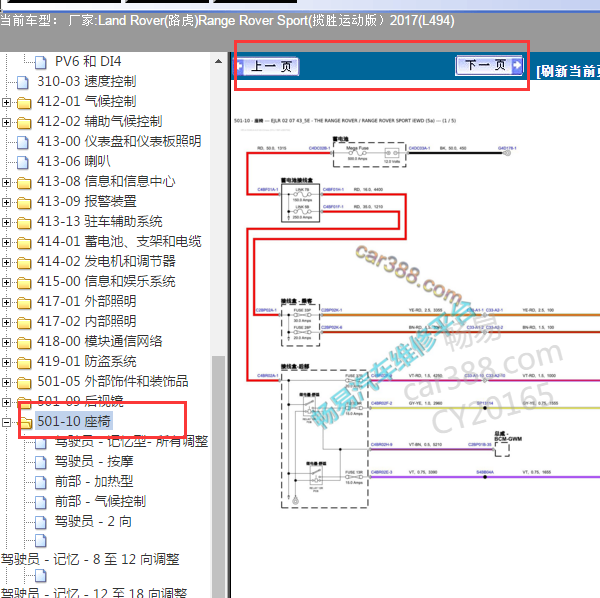
Task: Click page icon beside 前部 - 加热型
Action: tap(41, 482)
